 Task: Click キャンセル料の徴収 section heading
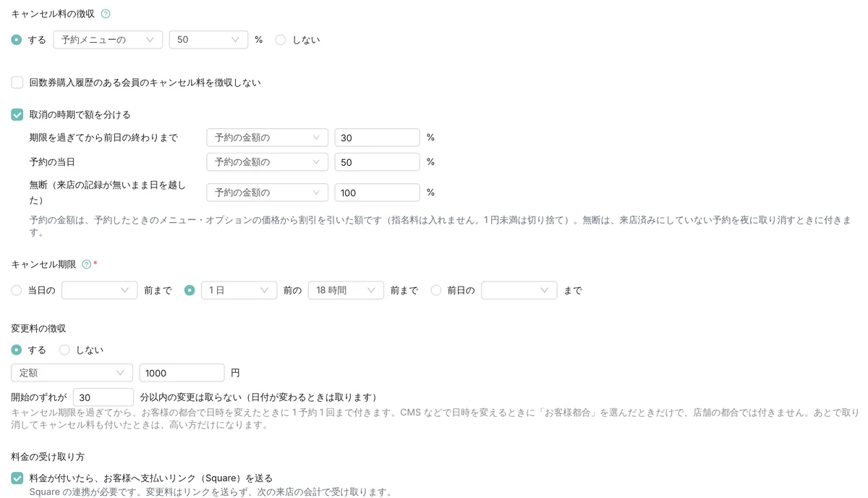tap(53, 14)
